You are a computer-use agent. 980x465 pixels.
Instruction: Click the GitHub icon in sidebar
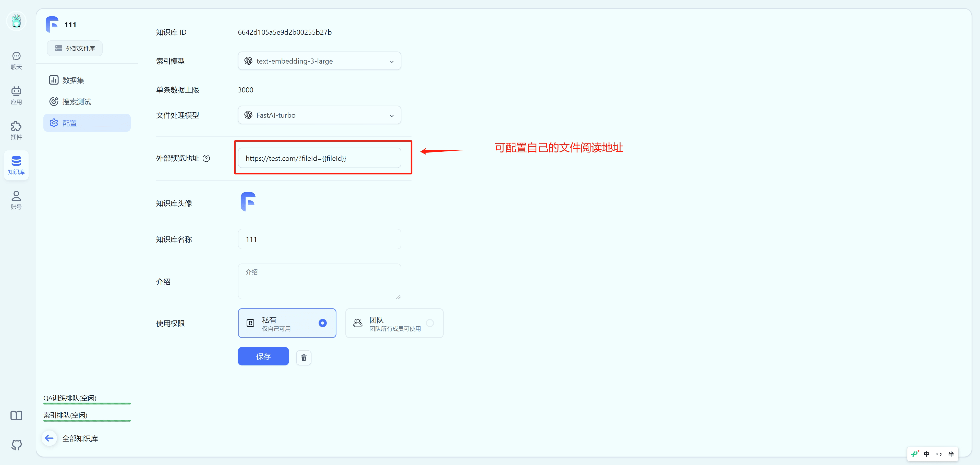pos(16,445)
